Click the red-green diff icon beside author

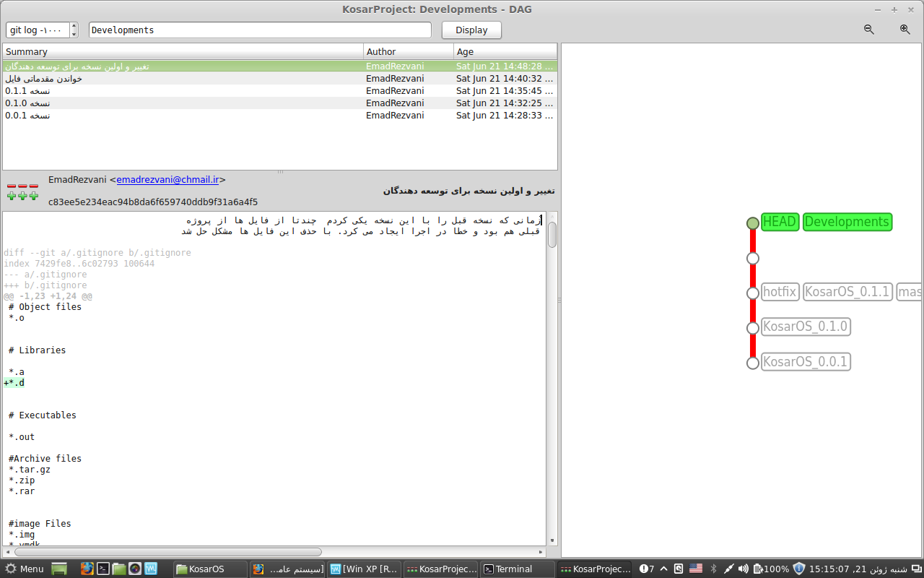[x=22, y=191]
